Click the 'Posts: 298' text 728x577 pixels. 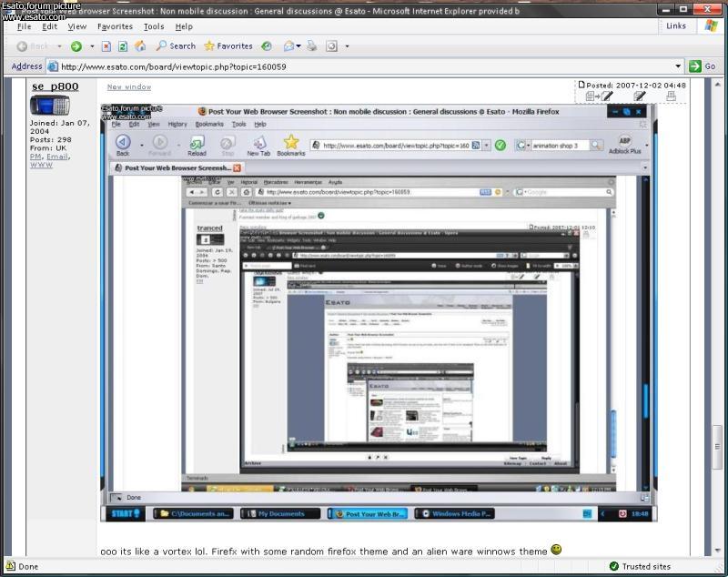point(51,139)
